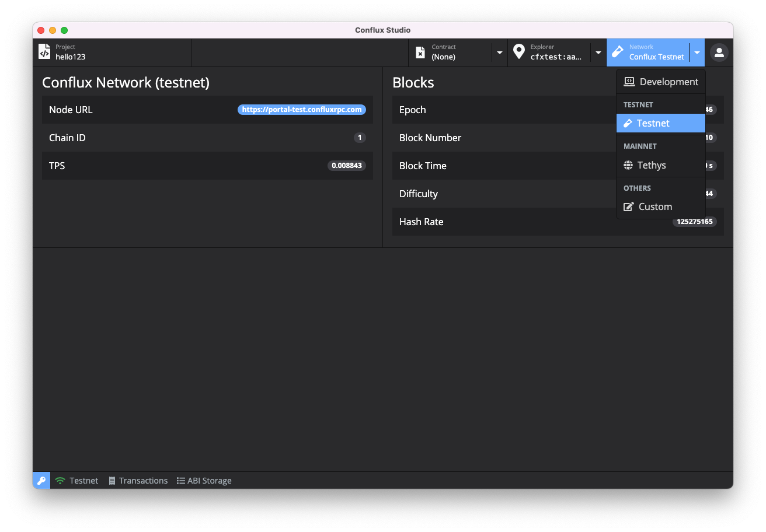Screen dimensions: 766x532
Task: Click the Hash Rate value 125275165
Action: [695, 222]
